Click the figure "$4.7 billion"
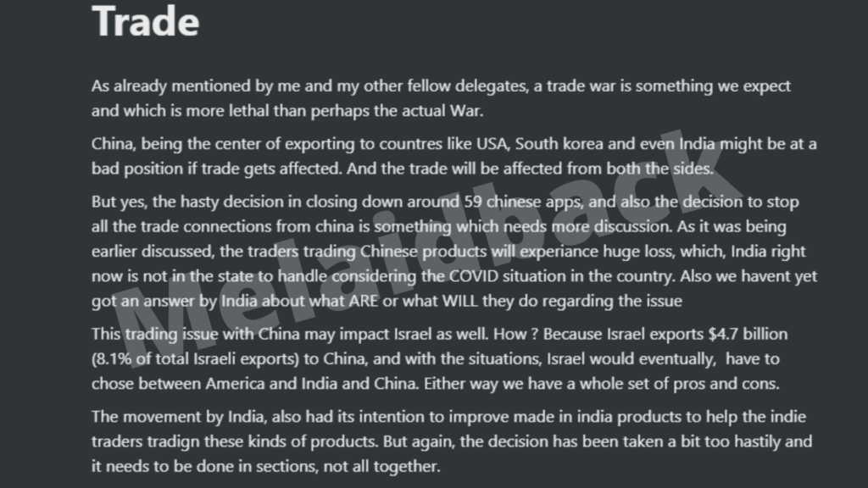Screen dimensions: 868x488 click(x=748, y=334)
